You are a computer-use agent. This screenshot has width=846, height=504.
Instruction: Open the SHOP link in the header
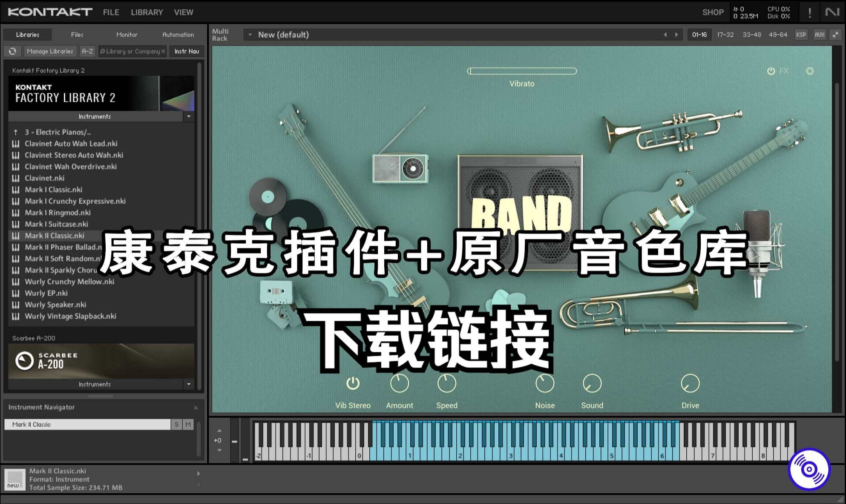pyautogui.click(x=713, y=12)
